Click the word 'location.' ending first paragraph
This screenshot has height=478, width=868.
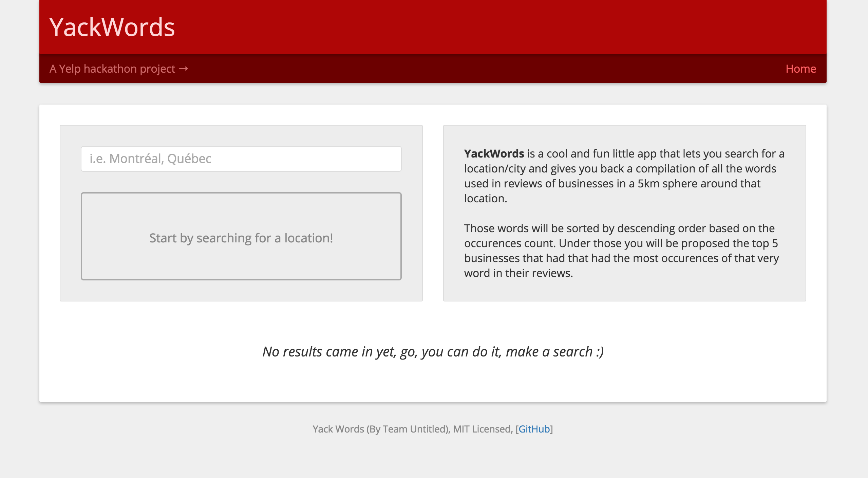point(486,199)
